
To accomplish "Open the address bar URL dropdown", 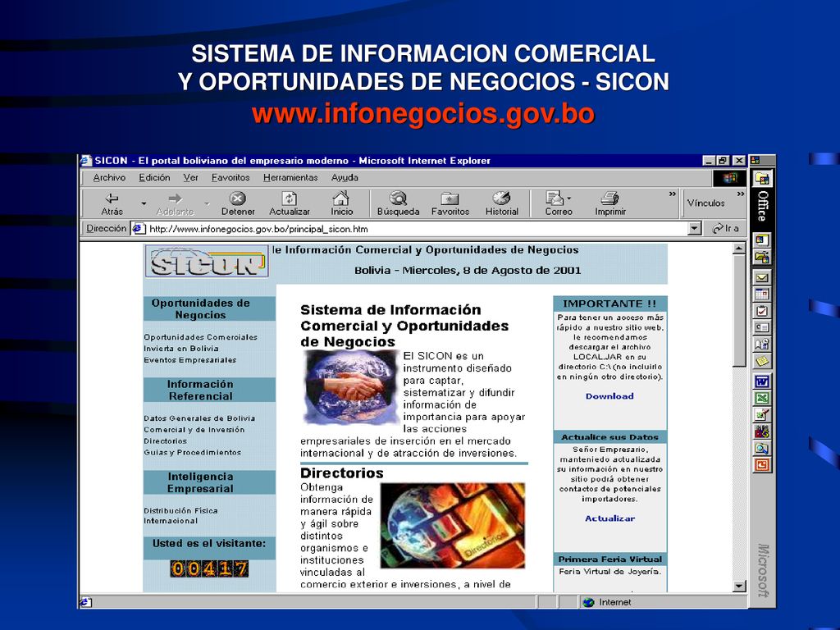I will tap(694, 229).
